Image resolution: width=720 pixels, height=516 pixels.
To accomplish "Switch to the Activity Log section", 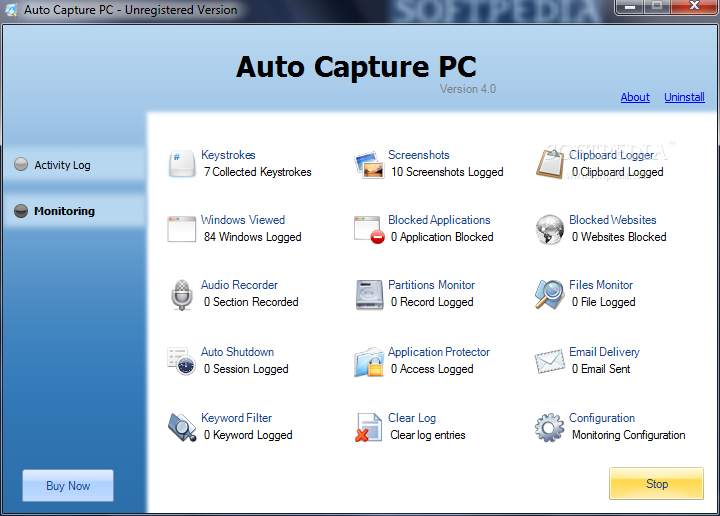I will [75, 165].
